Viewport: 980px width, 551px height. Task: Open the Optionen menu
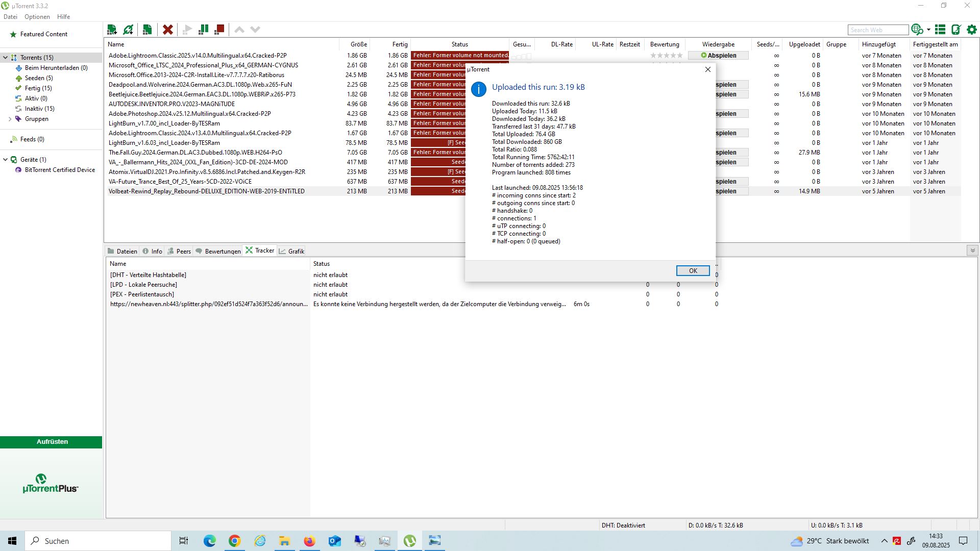pos(37,17)
